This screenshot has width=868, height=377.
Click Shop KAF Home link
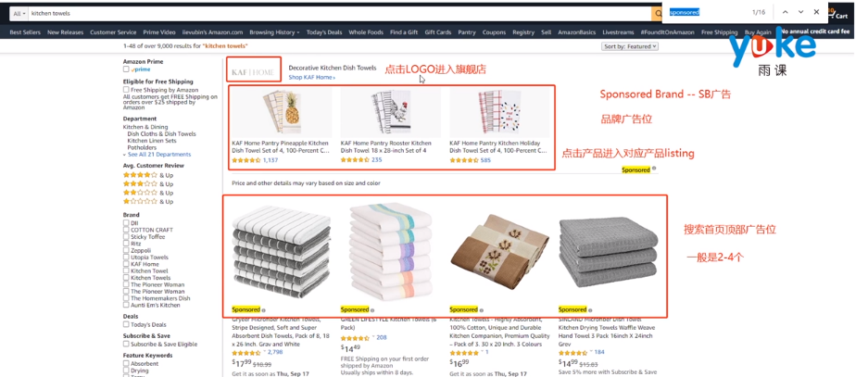point(311,78)
